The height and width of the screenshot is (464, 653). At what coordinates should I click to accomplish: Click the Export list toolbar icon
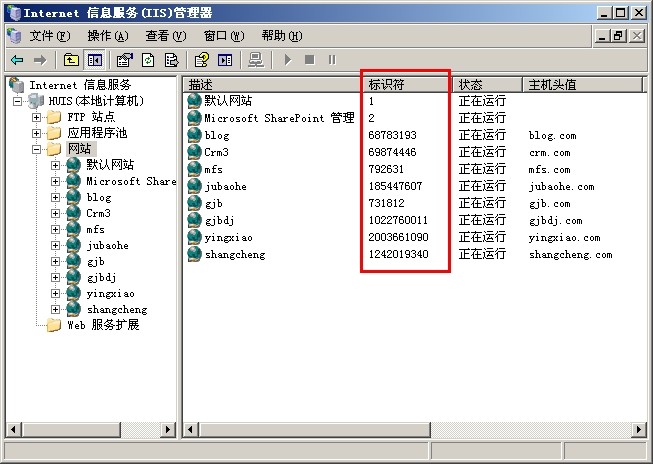coord(171,60)
